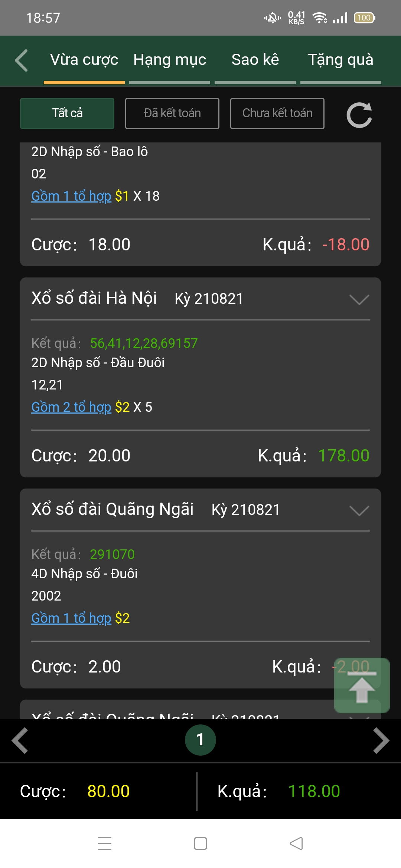The image size is (401, 868).
Task: Filter by Đã kết toán
Action: pyautogui.click(x=172, y=114)
